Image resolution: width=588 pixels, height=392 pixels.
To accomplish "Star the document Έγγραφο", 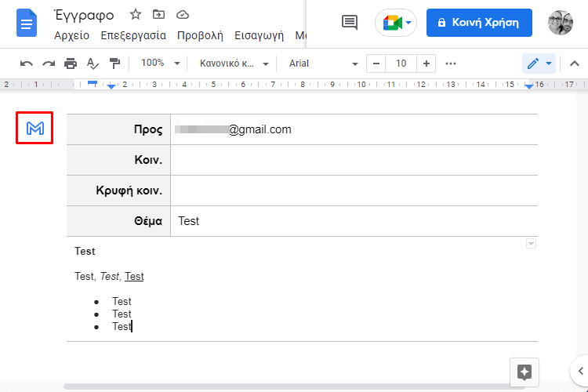I will 136,15.
